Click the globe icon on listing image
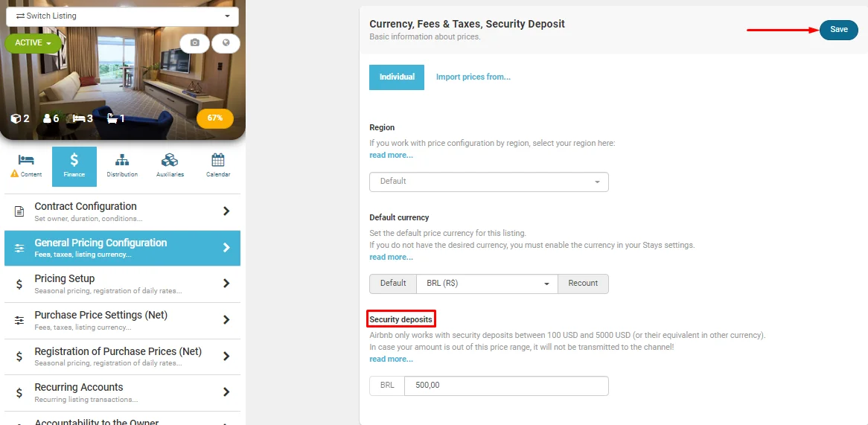The width and height of the screenshot is (868, 425). (x=226, y=43)
